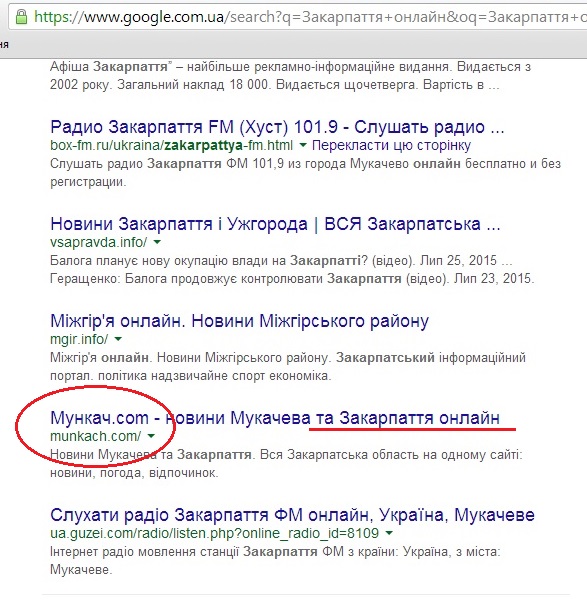The image size is (587, 602).
Task: Open Міжгір'я онлайн result title
Action: point(239,321)
